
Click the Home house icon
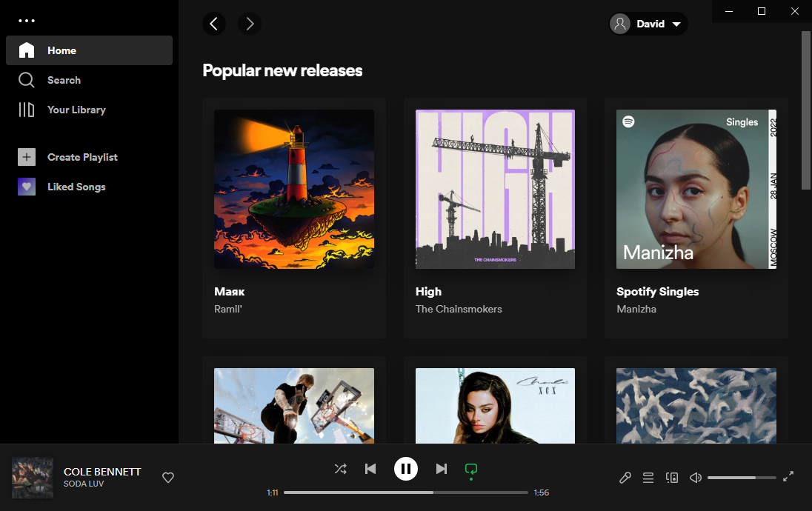pos(27,50)
